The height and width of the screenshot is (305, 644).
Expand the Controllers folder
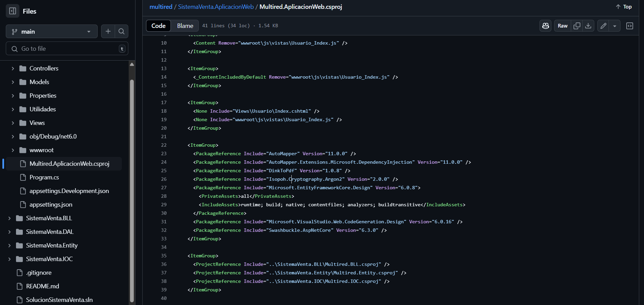[13, 68]
